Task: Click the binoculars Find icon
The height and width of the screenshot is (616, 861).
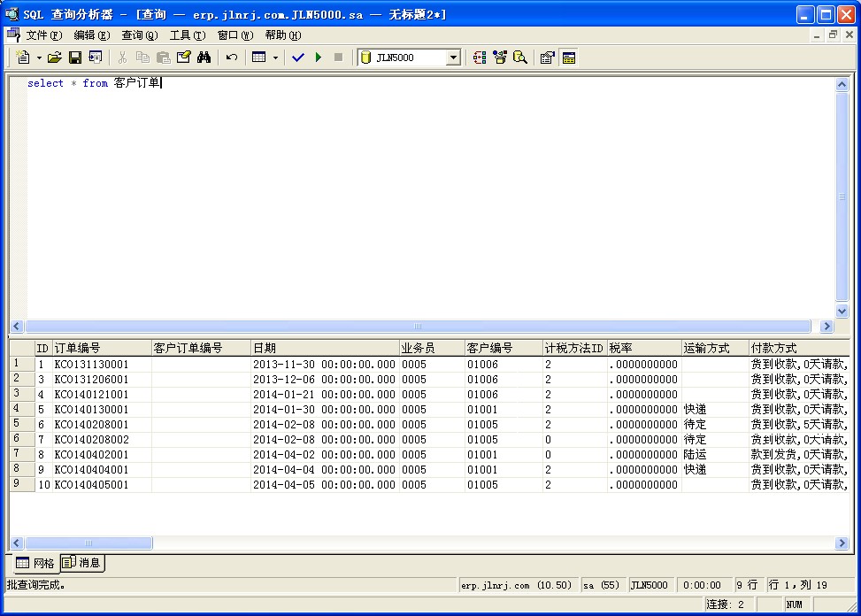Action: coord(204,58)
